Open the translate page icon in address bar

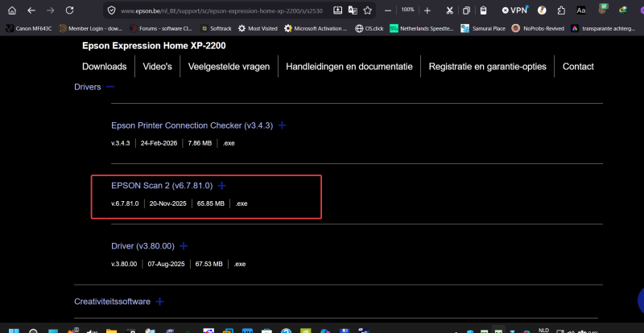pos(353,10)
